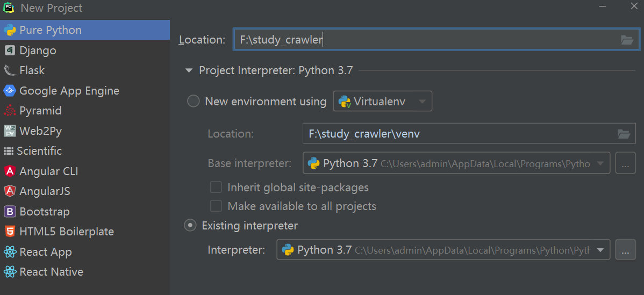The width and height of the screenshot is (644, 295).
Task: Enable Inherit global site-packages checkbox
Action: (x=216, y=188)
